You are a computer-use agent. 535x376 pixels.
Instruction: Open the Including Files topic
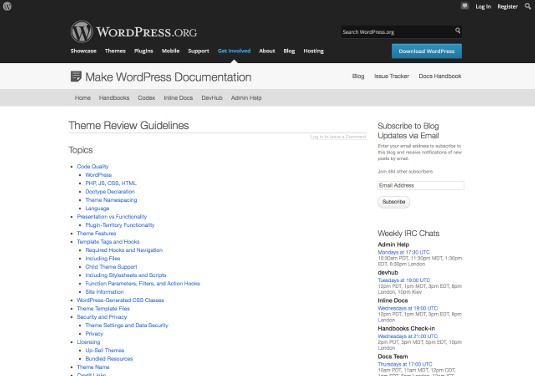click(103, 259)
